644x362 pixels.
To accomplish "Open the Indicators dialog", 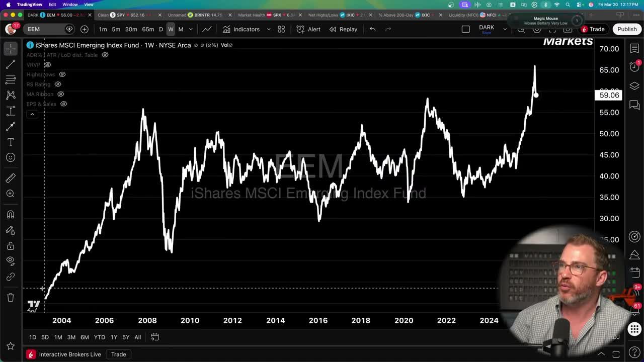I will [x=242, y=29].
